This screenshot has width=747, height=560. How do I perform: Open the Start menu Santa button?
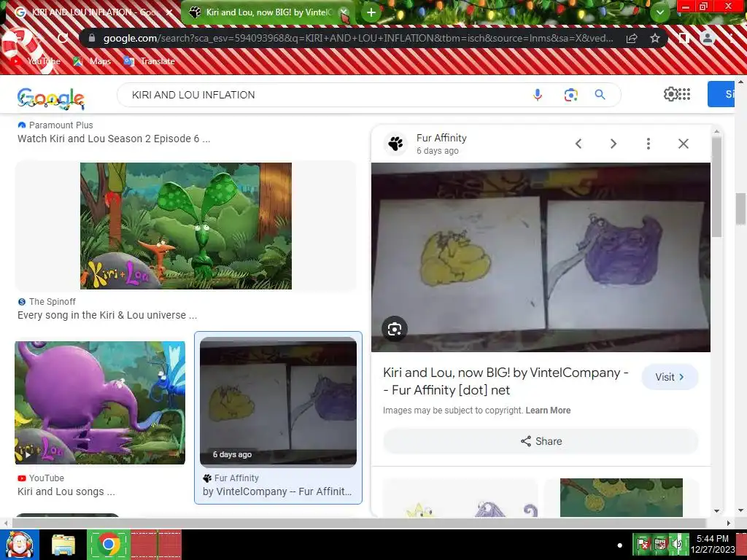20,544
